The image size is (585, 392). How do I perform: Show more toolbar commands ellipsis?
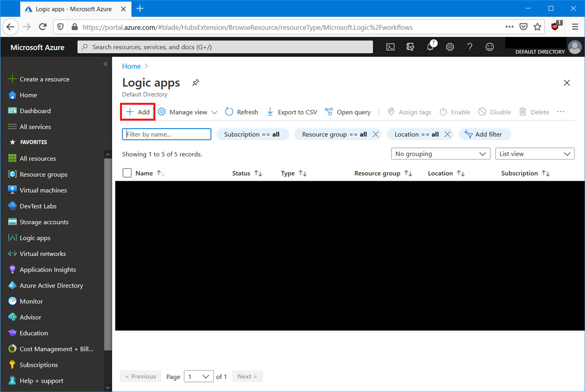click(x=561, y=112)
